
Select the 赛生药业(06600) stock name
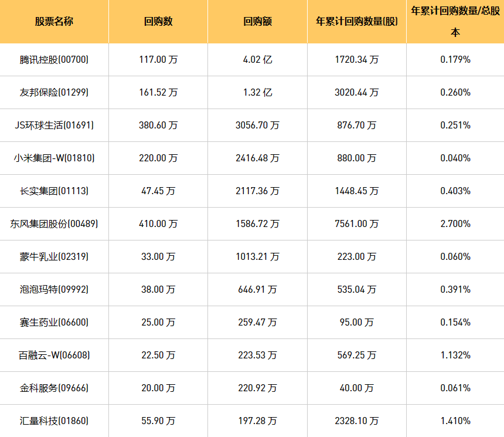(54, 322)
